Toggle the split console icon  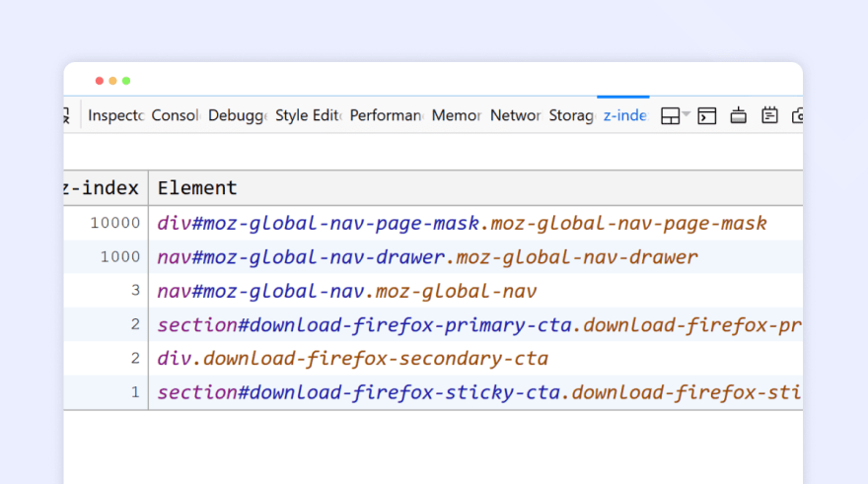707,115
